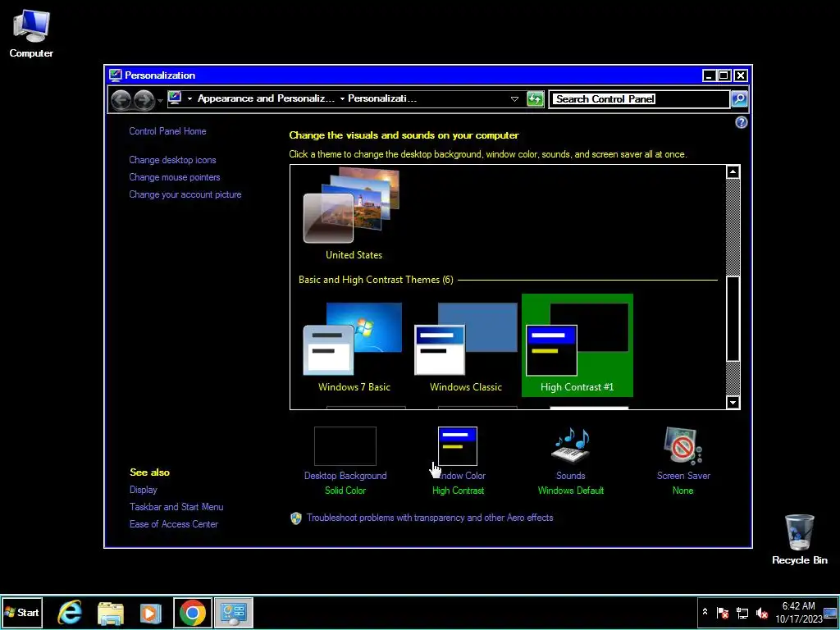This screenshot has width=840, height=630.
Task: Open Taskbar and Start Menu link
Action: click(x=176, y=507)
